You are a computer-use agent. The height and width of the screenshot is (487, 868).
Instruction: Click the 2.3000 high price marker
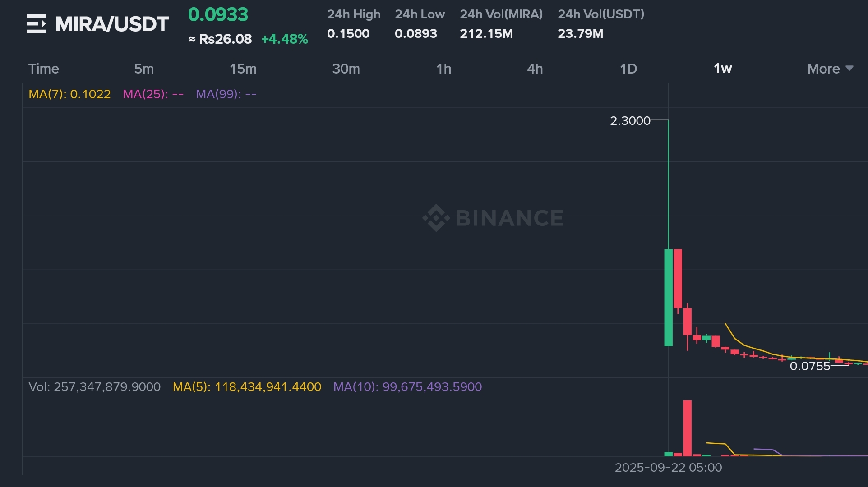click(x=630, y=121)
